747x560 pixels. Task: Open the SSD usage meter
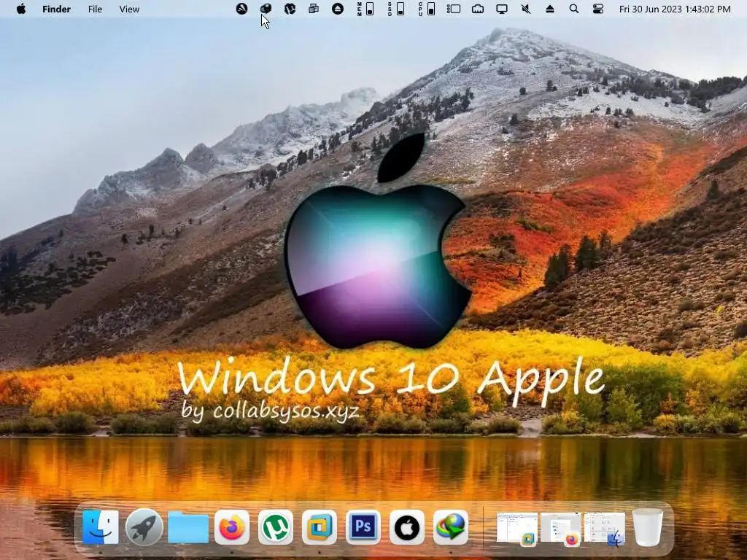[x=396, y=9]
